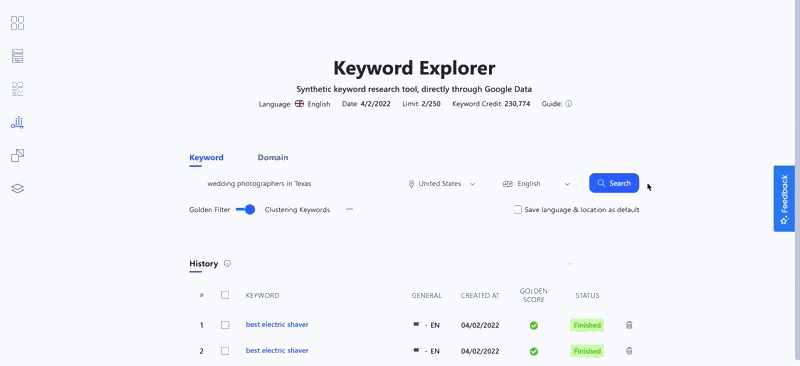The image size is (800, 366).
Task: Open the Guide info icon
Action: [568, 104]
